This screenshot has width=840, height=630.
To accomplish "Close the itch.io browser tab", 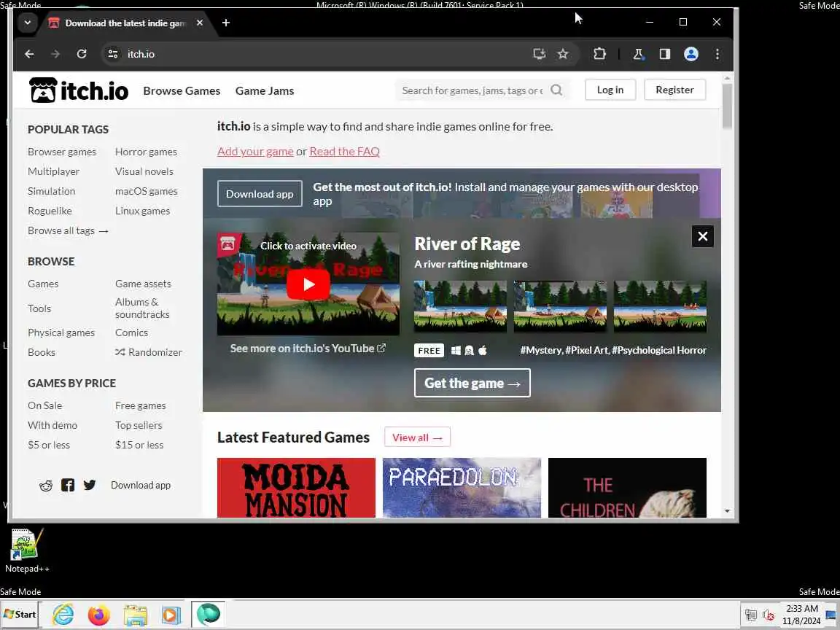I will [x=199, y=23].
